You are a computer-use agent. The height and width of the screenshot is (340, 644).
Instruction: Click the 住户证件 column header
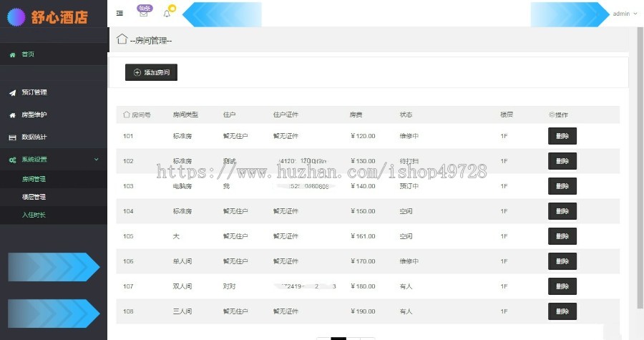286,115
